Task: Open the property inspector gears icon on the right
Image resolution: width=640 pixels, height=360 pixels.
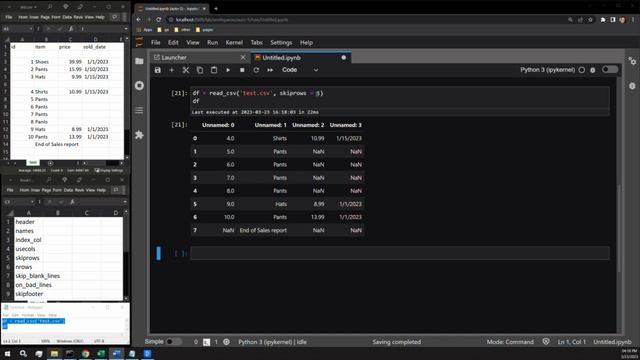Action: coord(632,61)
